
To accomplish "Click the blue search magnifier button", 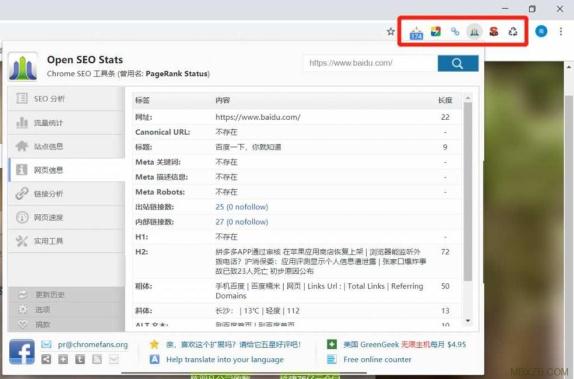I will tap(458, 63).
